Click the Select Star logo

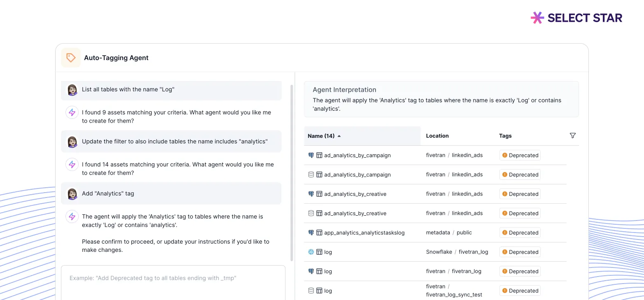click(576, 18)
